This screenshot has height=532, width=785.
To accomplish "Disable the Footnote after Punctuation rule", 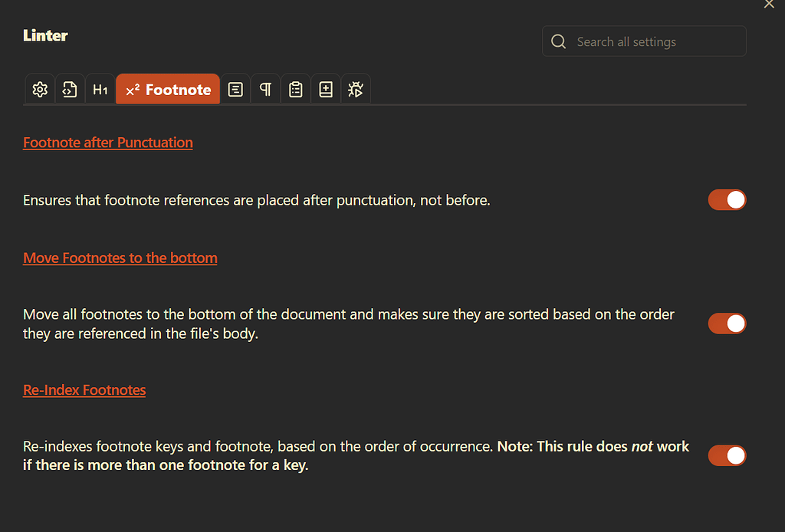I will point(727,199).
